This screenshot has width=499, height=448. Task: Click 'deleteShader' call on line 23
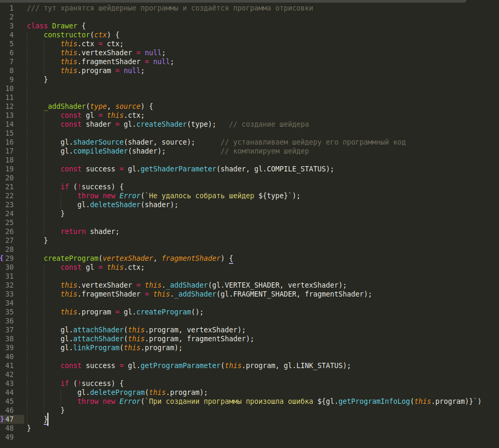(x=115, y=205)
